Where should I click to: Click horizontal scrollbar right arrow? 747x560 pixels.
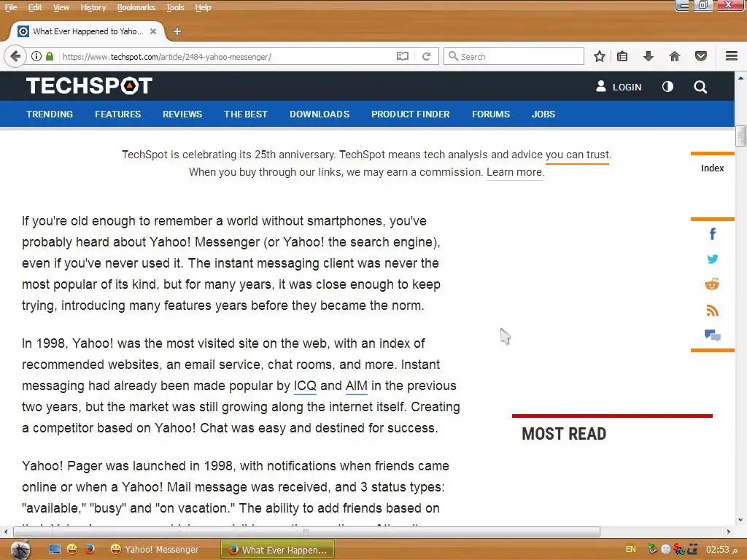coord(729,532)
